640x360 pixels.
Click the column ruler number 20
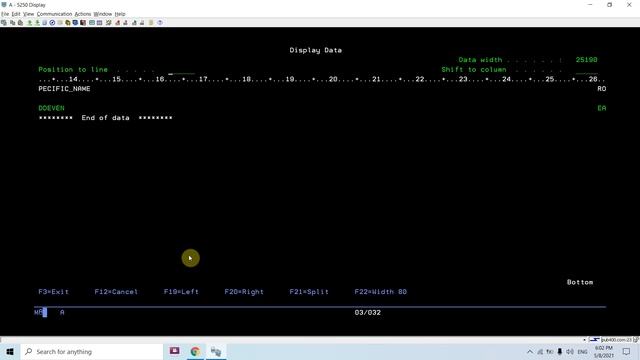[x=333, y=79]
